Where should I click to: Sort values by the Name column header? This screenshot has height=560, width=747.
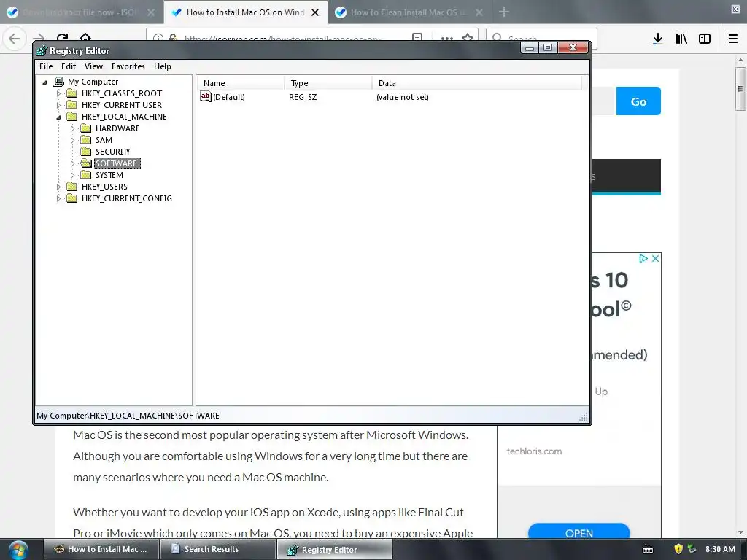click(x=240, y=83)
